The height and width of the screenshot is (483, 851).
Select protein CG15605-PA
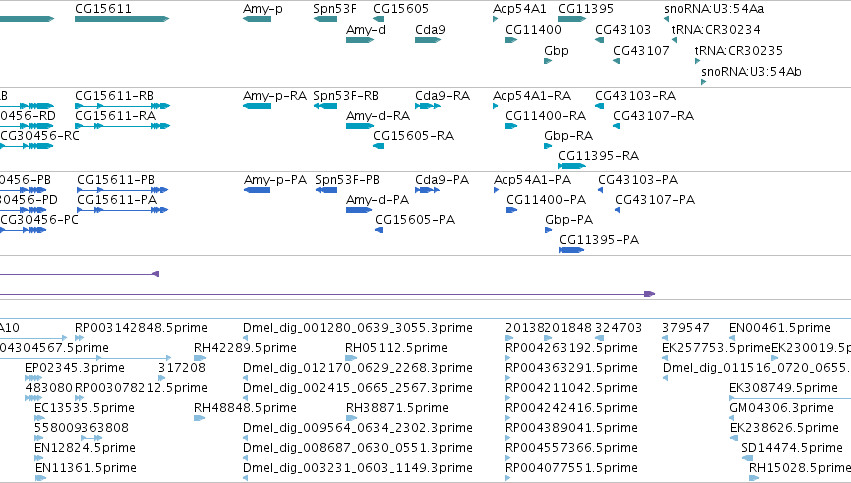(379, 230)
